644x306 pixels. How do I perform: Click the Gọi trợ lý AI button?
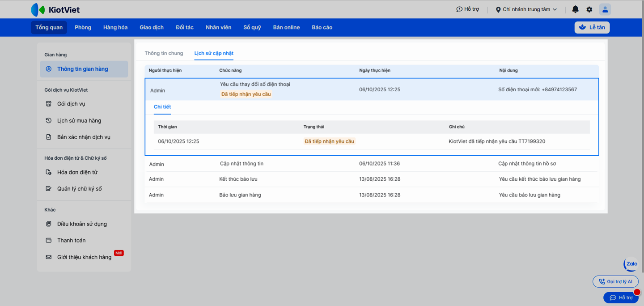615,281
